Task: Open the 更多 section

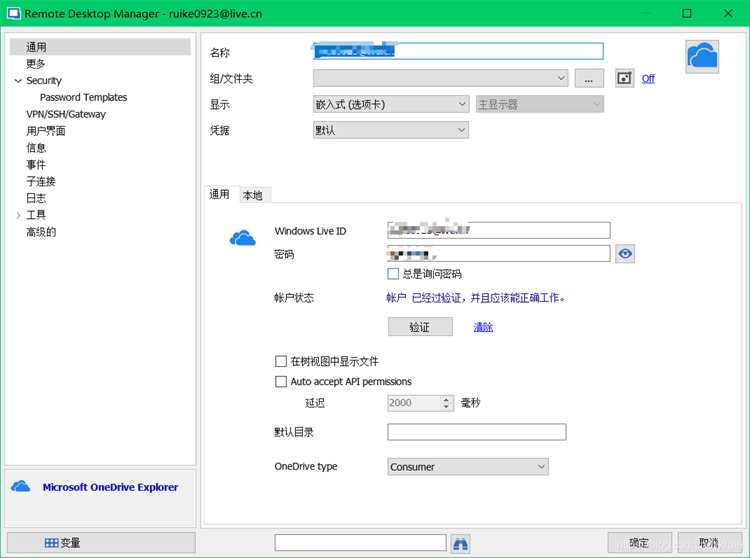Action: pos(35,64)
